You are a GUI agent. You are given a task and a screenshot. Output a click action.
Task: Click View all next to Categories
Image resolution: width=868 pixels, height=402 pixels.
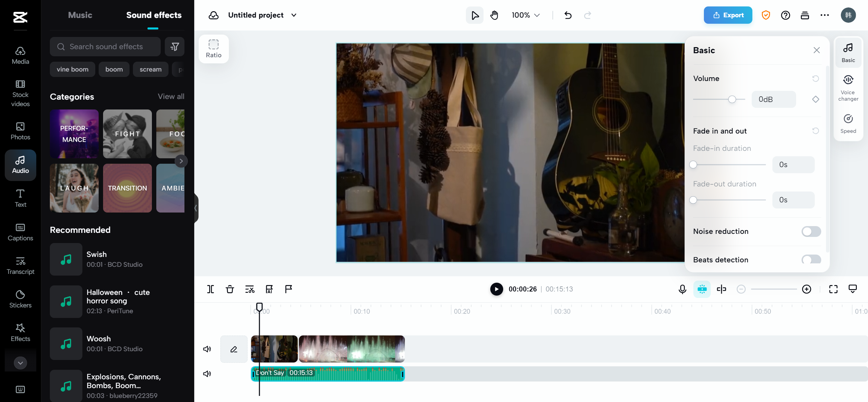click(x=171, y=97)
